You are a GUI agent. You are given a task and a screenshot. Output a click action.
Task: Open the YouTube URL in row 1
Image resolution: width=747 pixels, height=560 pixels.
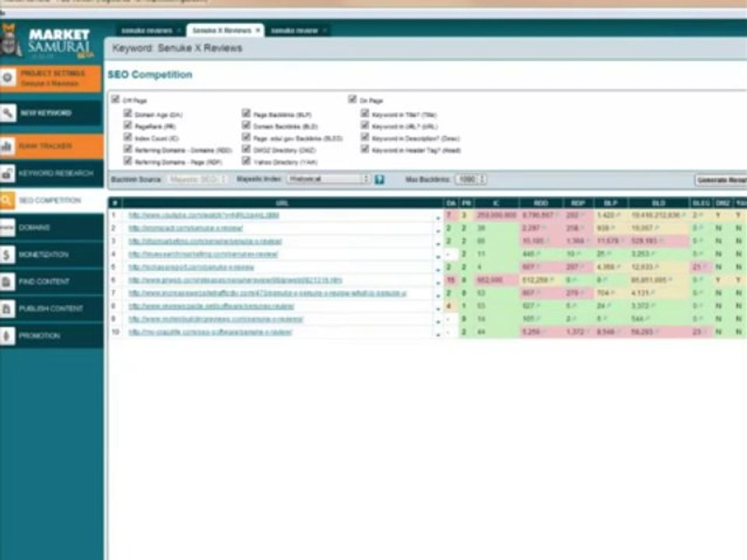pyautogui.click(x=204, y=215)
